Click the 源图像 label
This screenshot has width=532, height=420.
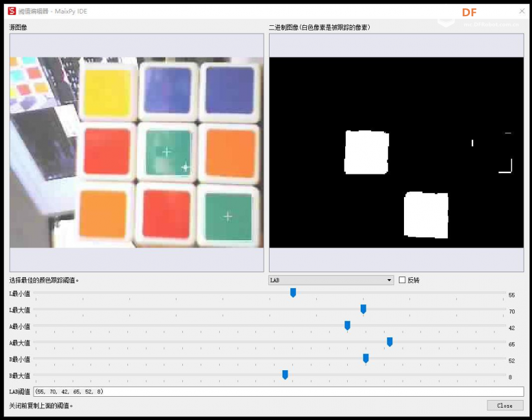click(x=18, y=28)
